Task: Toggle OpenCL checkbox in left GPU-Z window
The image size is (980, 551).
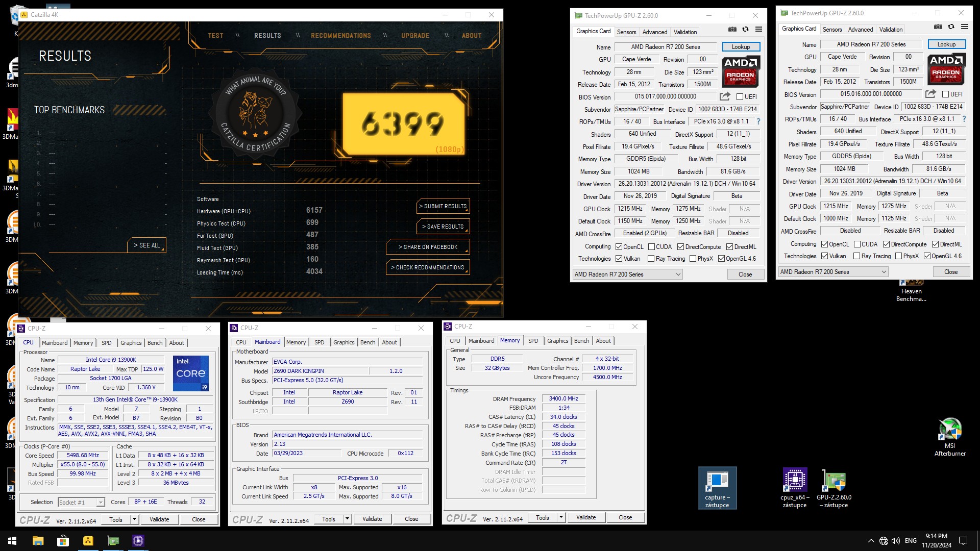Action: [x=619, y=247]
